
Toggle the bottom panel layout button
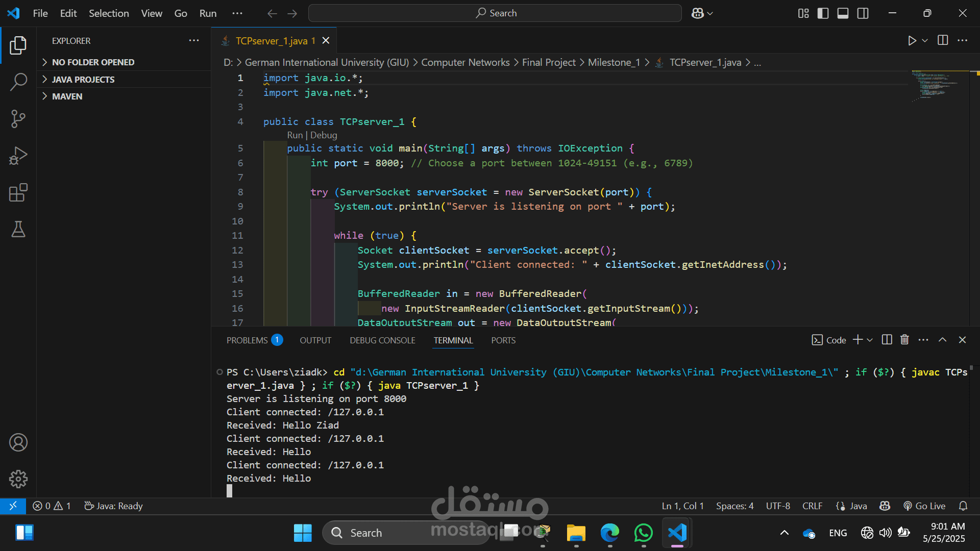pos(843,13)
